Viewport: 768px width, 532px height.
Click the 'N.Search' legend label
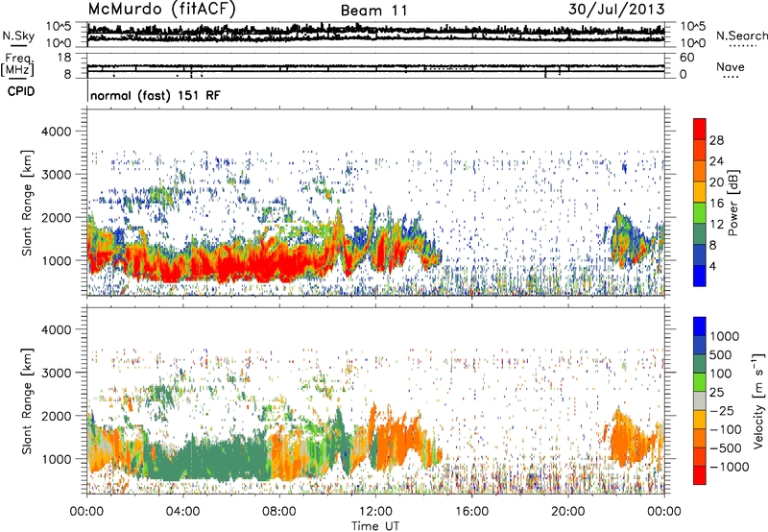[741, 36]
